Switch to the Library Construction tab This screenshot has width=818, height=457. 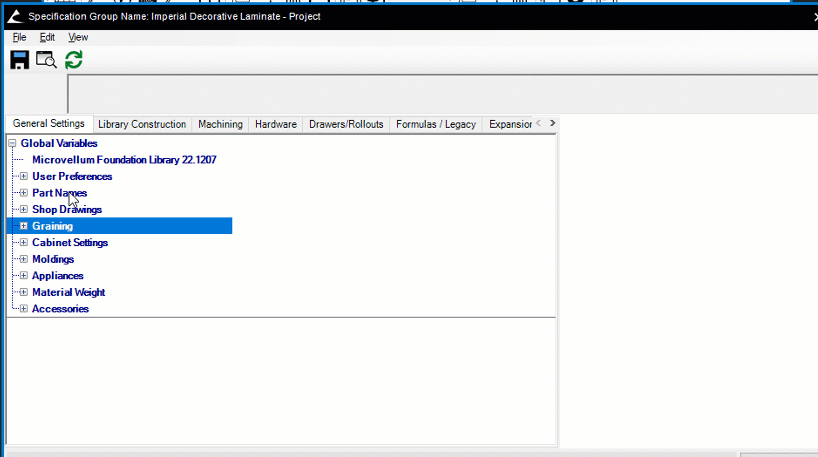point(142,124)
